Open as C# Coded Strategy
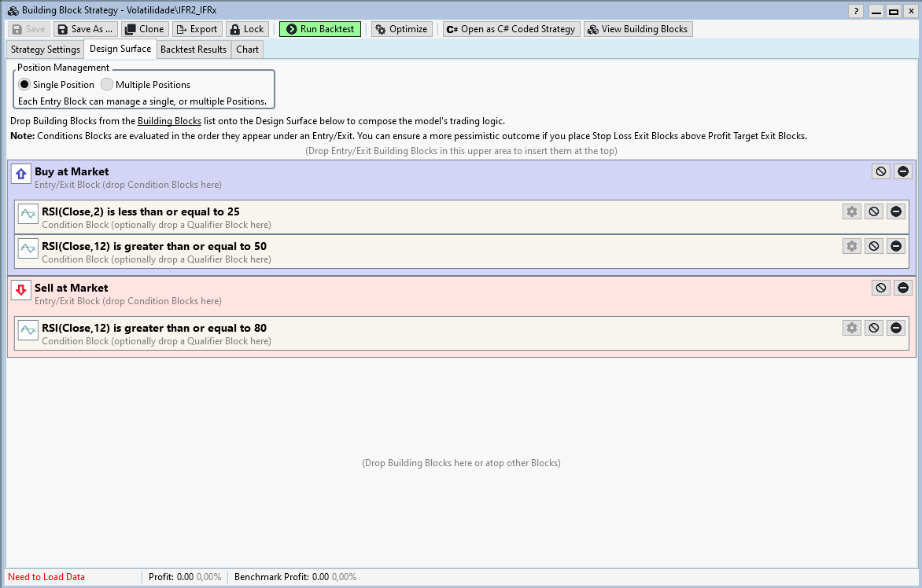The width and height of the screenshot is (922, 588). 511,29
